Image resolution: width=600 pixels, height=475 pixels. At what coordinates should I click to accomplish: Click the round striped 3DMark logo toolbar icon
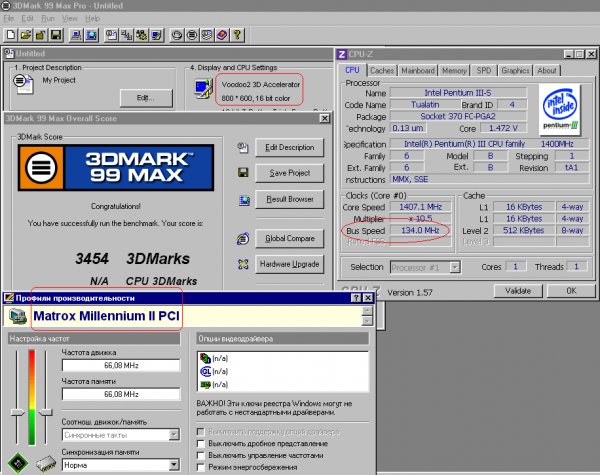tap(192, 35)
